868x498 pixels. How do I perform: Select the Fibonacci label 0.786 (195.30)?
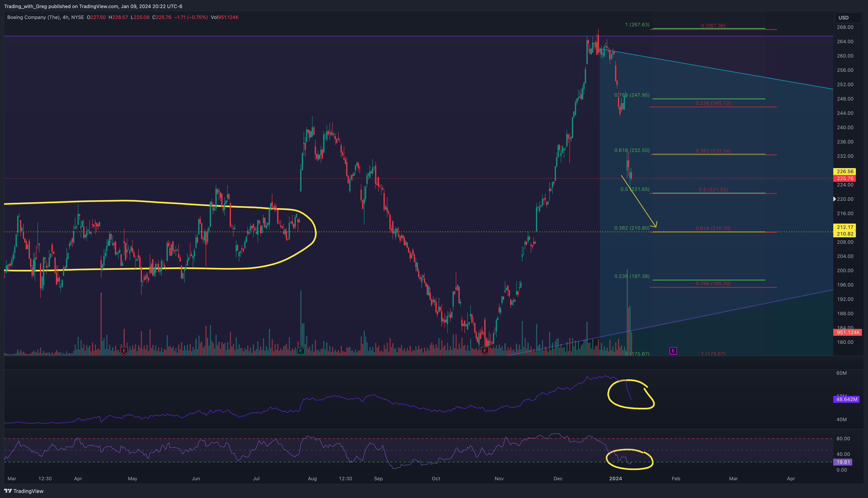pyautogui.click(x=713, y=284)
